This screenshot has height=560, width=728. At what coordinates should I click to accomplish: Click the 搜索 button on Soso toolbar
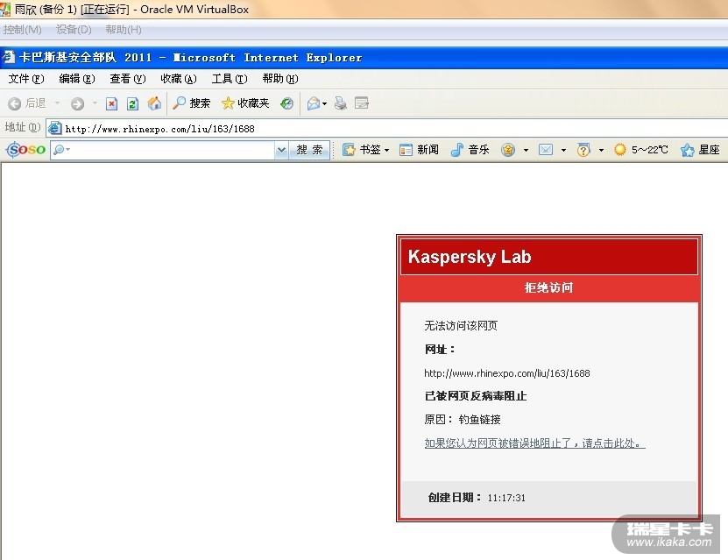coord(309,150)
